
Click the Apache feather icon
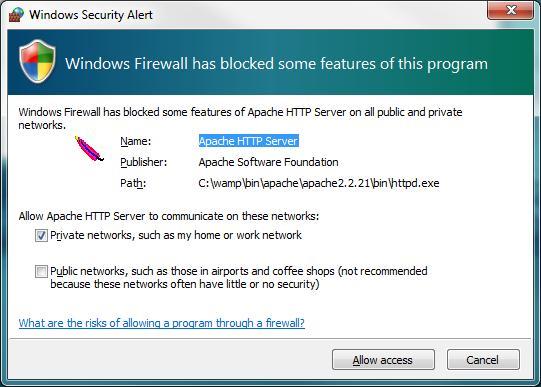tap(89, 149)
